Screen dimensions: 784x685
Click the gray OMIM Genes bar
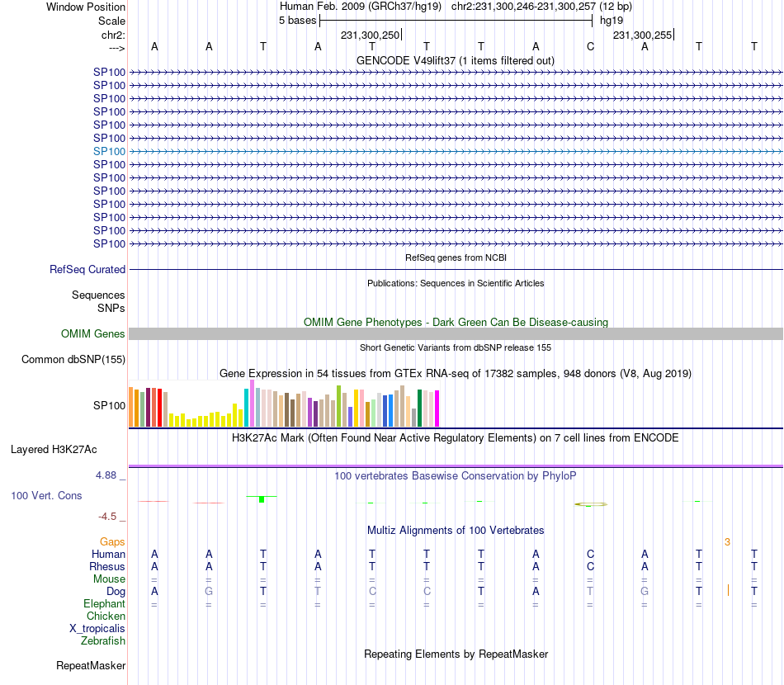click(456, 334)
